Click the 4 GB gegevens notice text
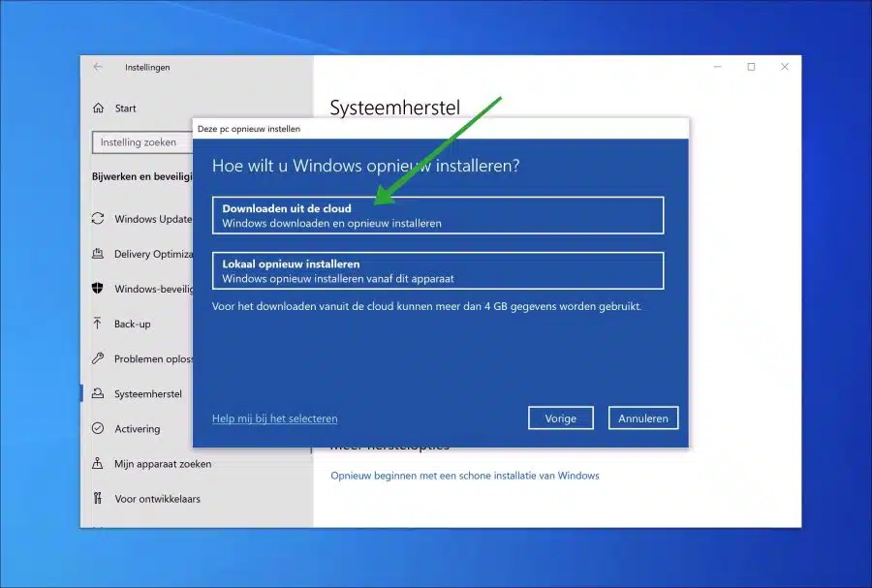Viewport: 872px width, 588px height. 426,306
